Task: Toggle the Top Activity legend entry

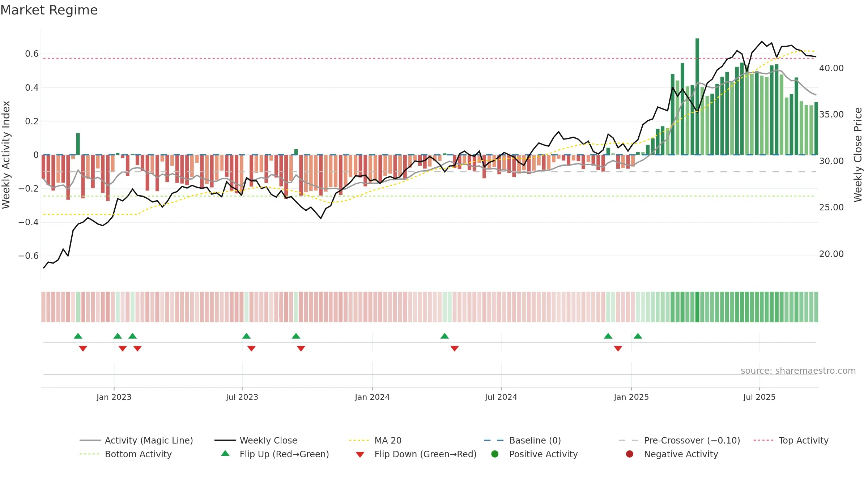Action: [791, 440]
